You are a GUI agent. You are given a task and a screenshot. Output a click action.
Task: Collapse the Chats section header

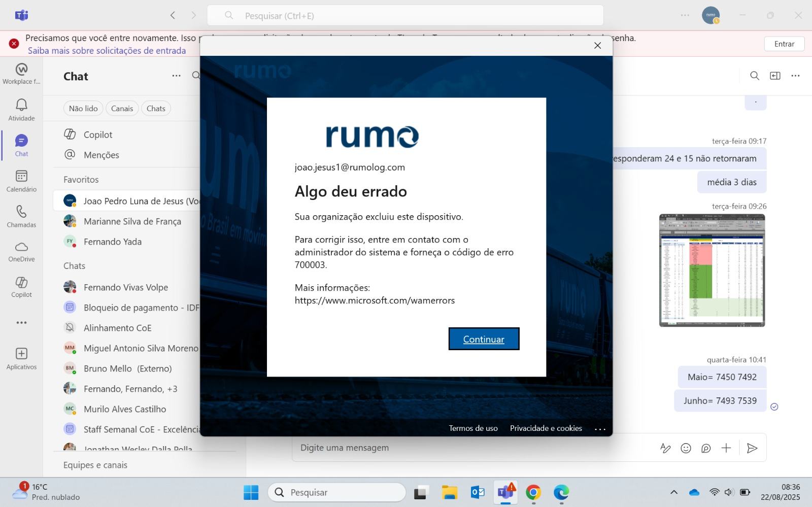coord(74,266)
